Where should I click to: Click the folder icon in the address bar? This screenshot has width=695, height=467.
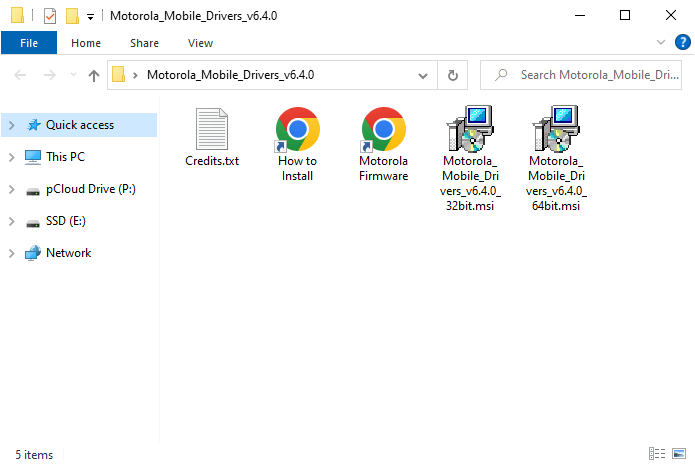pos(118,74)
